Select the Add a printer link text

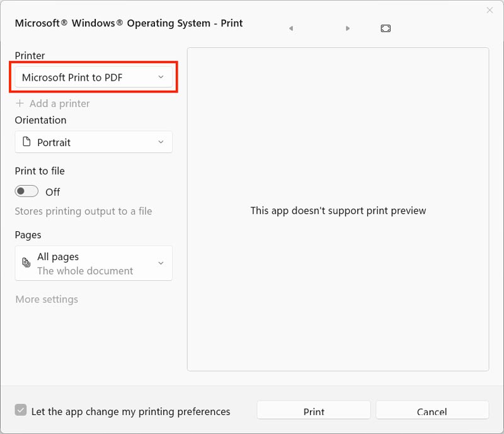coord(60,103)
